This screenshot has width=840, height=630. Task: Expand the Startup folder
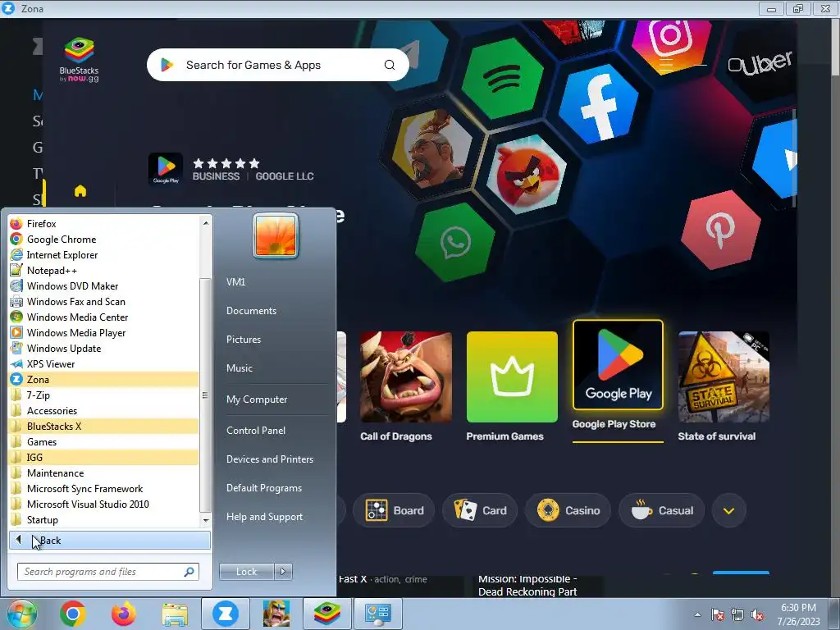click(103, 519)
